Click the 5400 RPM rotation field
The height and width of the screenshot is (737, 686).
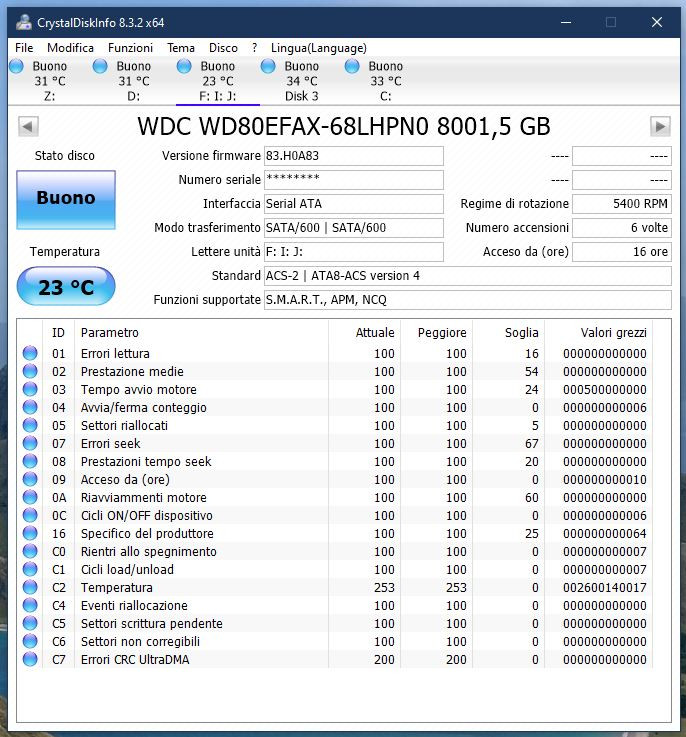tap(622, 204)
